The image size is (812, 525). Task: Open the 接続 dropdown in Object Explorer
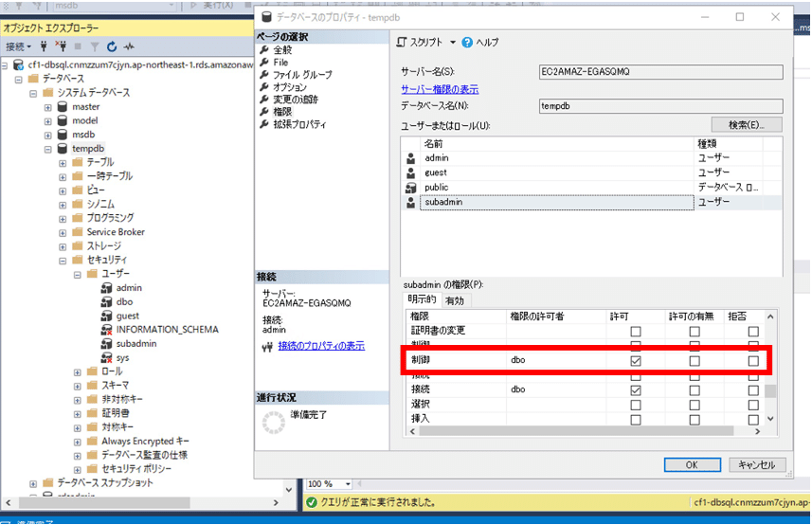19,46
